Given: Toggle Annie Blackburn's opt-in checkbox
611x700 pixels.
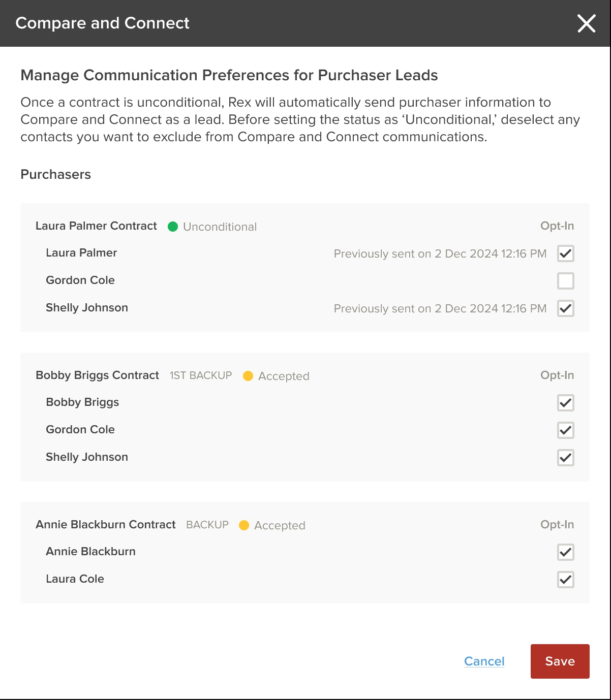Looking at the screenshot, I should click(x=566, y=552).
